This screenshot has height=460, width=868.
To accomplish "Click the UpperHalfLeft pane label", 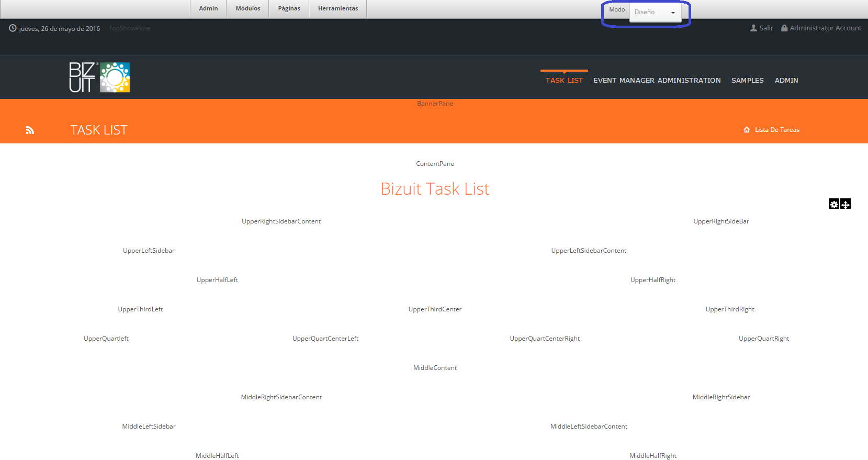I will pos(217,280).
